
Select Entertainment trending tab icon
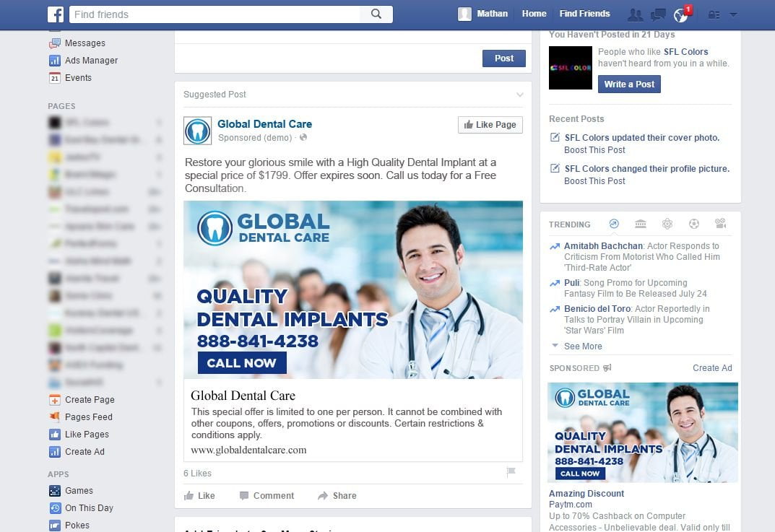[x=721, y=224]
